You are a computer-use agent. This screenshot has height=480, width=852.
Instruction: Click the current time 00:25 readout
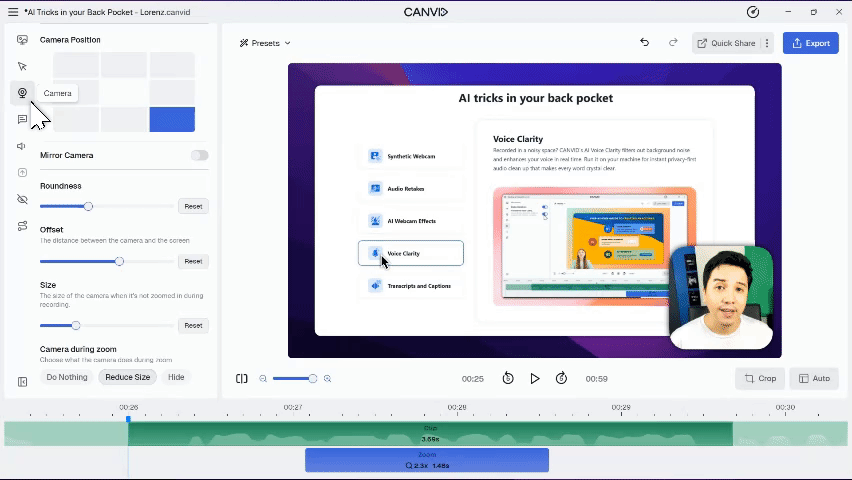point(473,379)
